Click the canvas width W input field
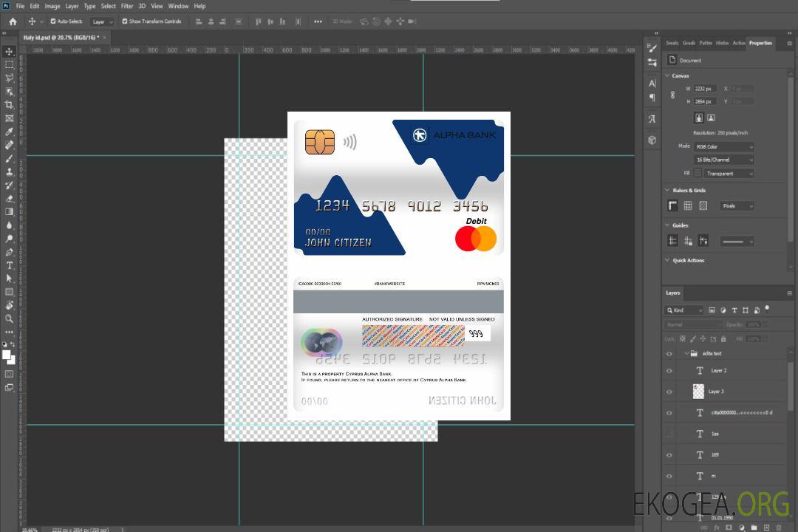Image resolution: width=798 pixels, height=532 pixels. coord(706,89)
